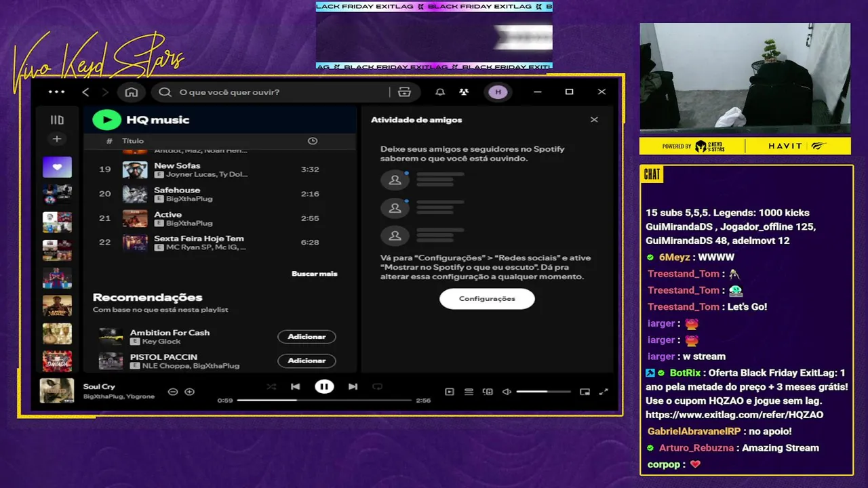Click the magnifier search icon

[165, 92]
